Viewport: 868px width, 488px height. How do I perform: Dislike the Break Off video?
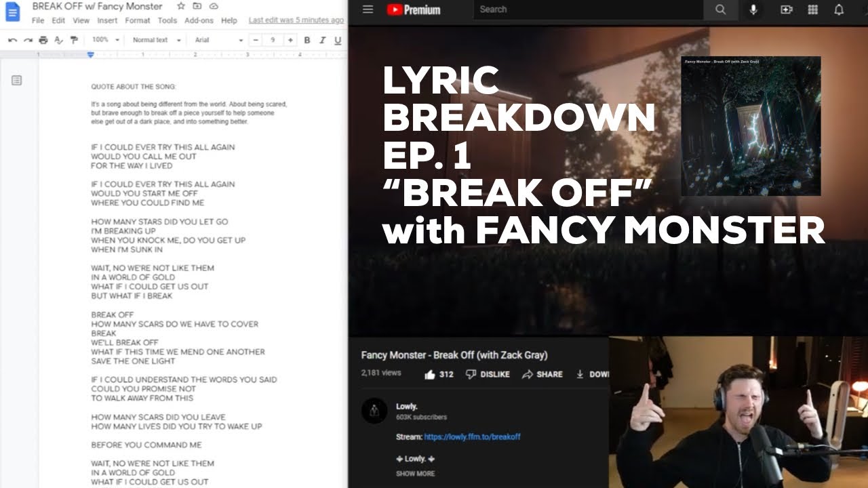pyautogui.click(x=488, y=374)
